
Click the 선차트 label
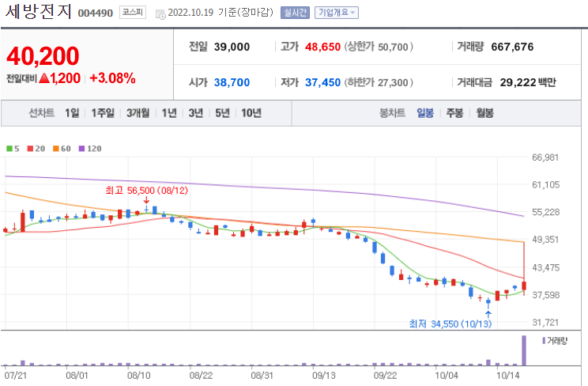pyautogui.click(x=42, y=112)
